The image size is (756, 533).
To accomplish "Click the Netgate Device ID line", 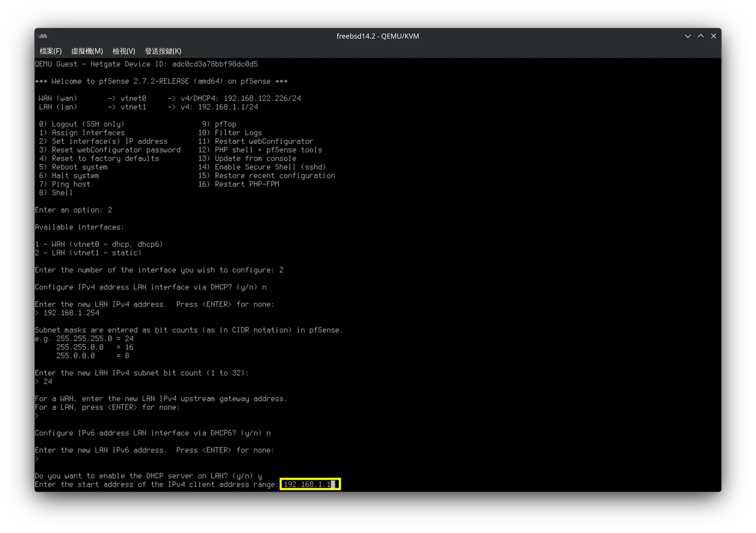I will click(146, 64).
